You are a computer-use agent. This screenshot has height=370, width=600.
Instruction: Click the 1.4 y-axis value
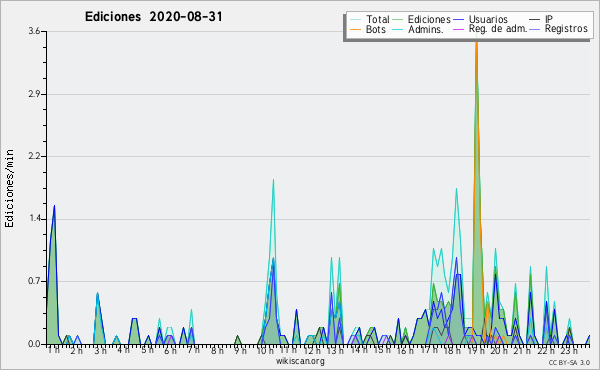pos(34,219)
